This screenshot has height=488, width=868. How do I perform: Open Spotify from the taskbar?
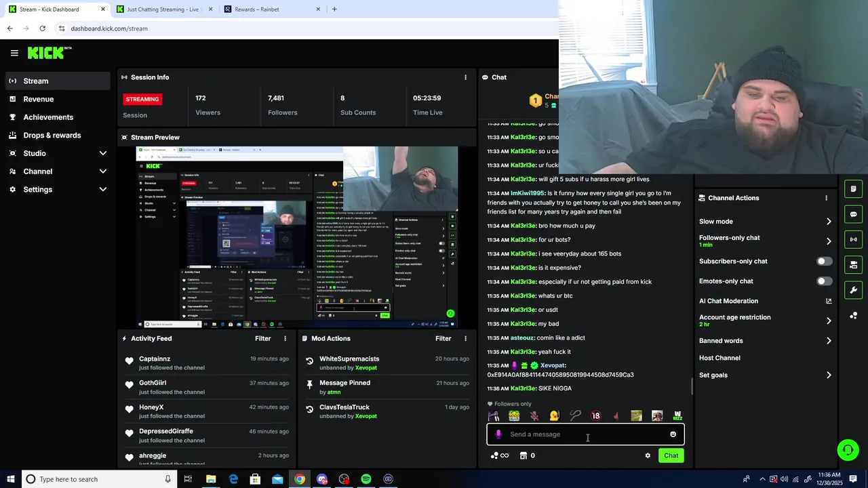click(x=366, y=479)
